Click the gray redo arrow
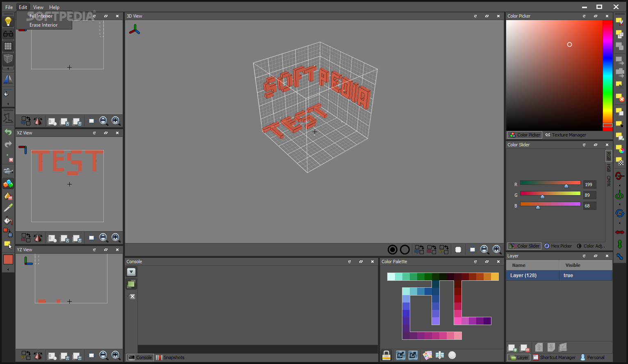Screen dimensions: 628x364 pyautogui.click(x=8, y=144)
